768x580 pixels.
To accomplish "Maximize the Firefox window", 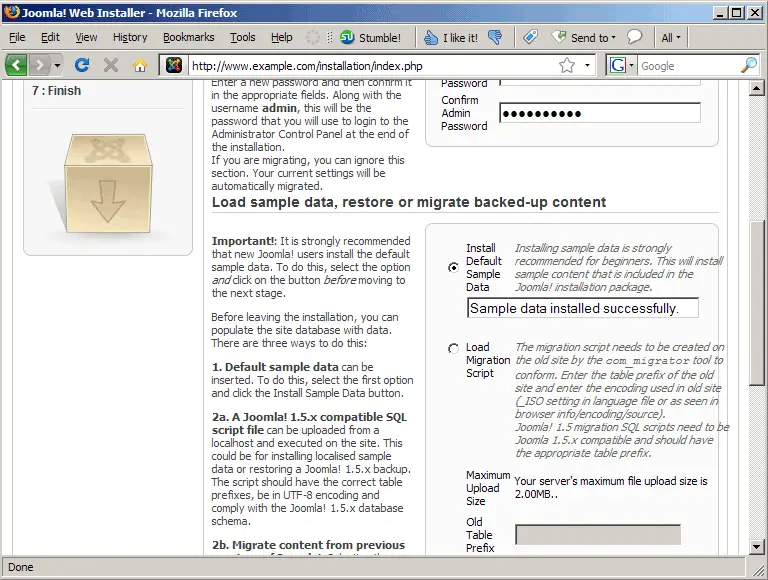I will pyautogui.click(x=737, y=13).
